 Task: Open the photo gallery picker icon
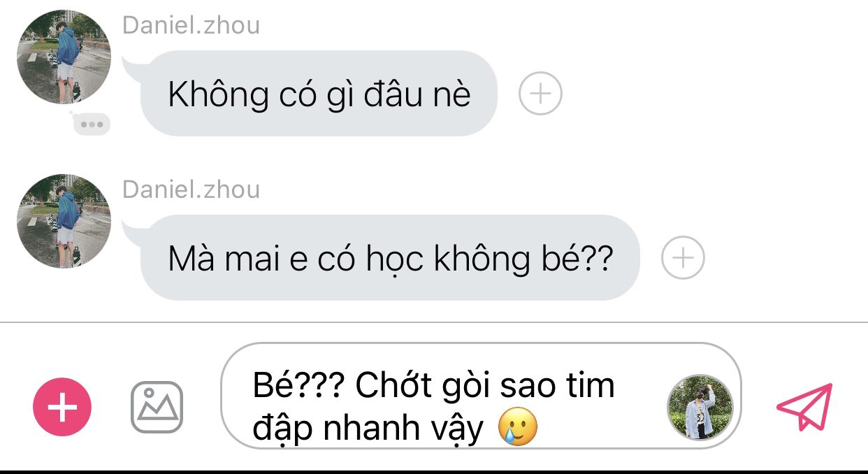tap(157, 407)
